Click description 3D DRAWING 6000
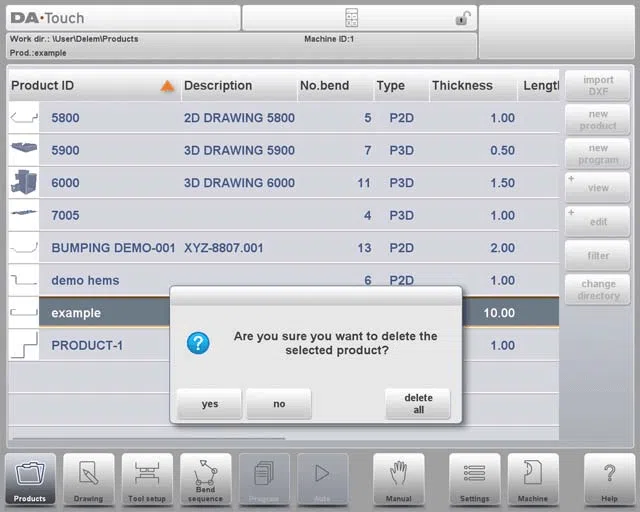This screenshot has width=640, height=512. 239,183
